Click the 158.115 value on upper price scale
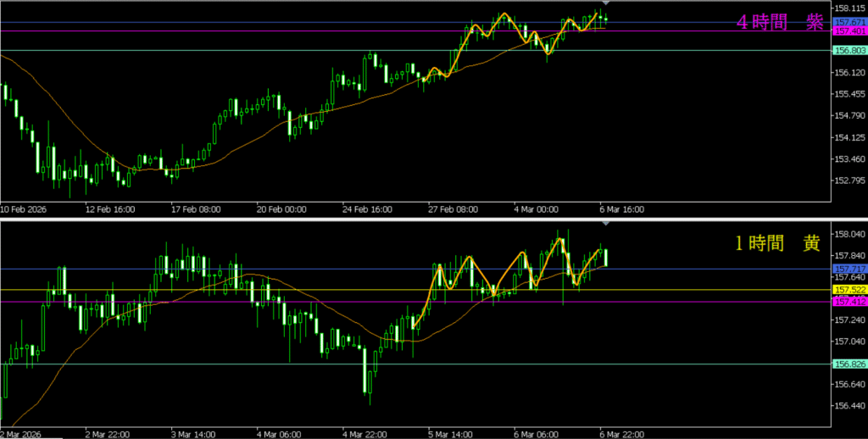The width and height of the screenshot is (868, 439). click(x=849, y=8)
